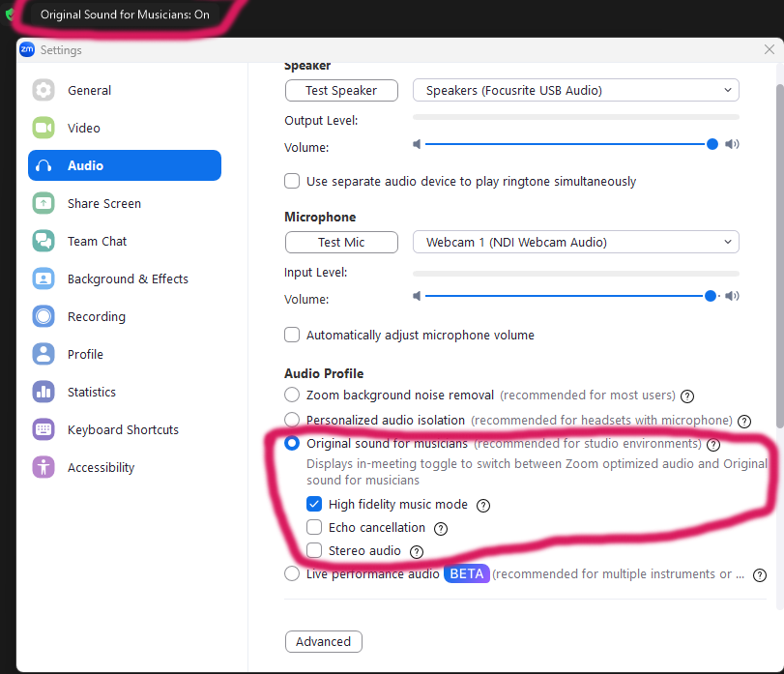Enable Automatically adjust microphone volume

point(292,336)
